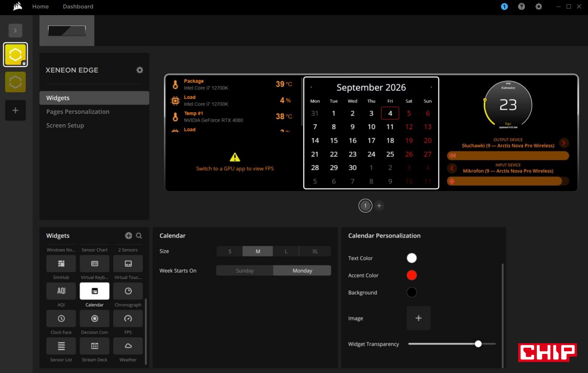Switch to next output device arrow
The height and width of the screenshot is (373, 588).
(564, 143)
